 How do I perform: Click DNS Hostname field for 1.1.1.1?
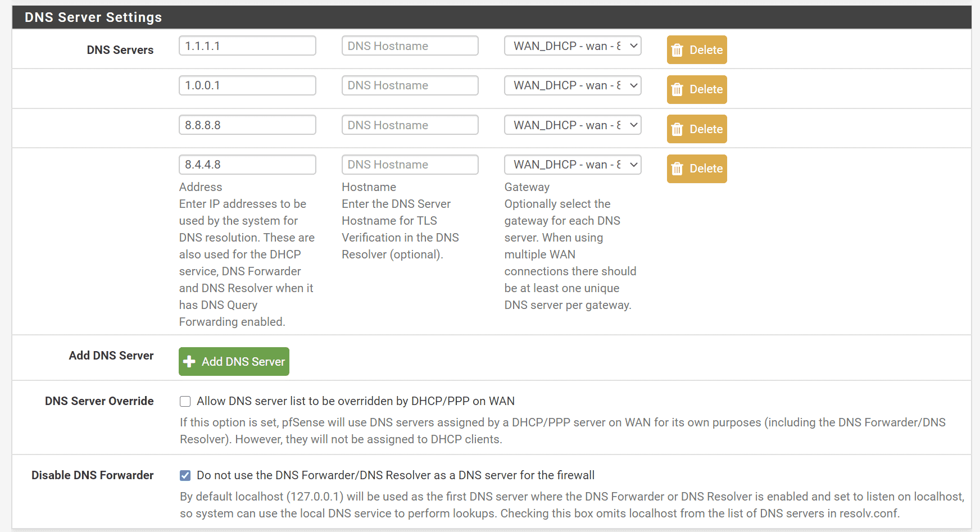[410, 46]
